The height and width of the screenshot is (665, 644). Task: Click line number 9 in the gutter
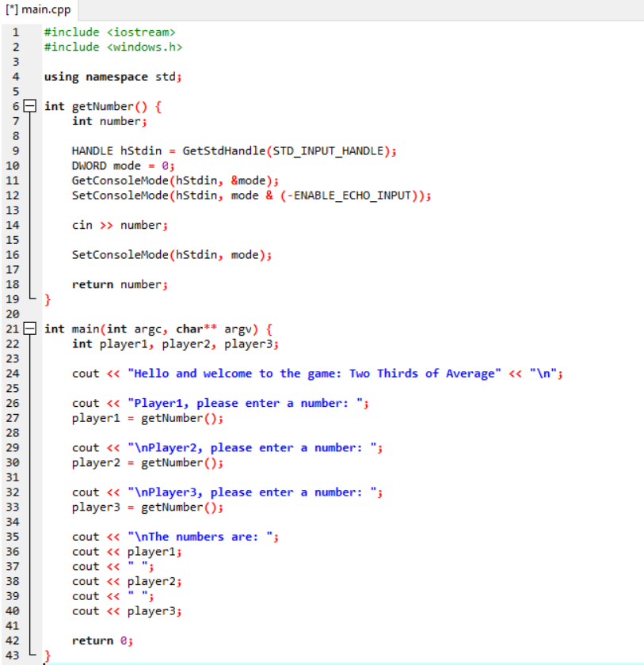[x=15, y=150]
